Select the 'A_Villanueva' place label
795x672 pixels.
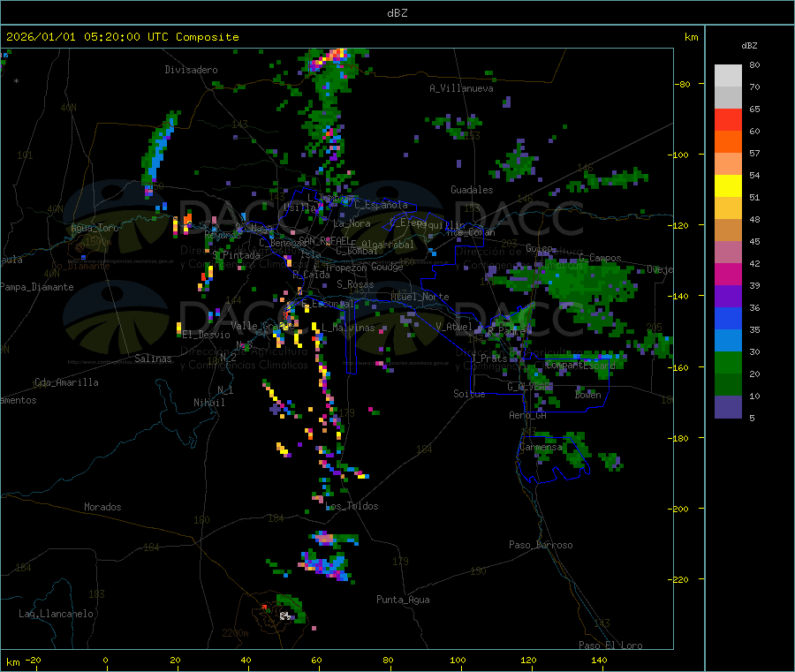[x=461, y=88]
